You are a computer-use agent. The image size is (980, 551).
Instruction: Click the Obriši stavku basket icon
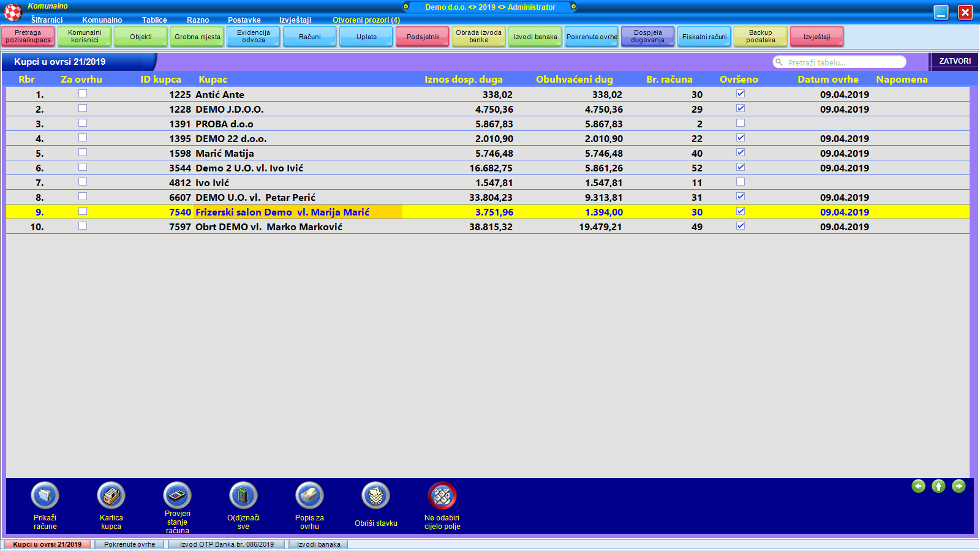[x=375, y=496]
